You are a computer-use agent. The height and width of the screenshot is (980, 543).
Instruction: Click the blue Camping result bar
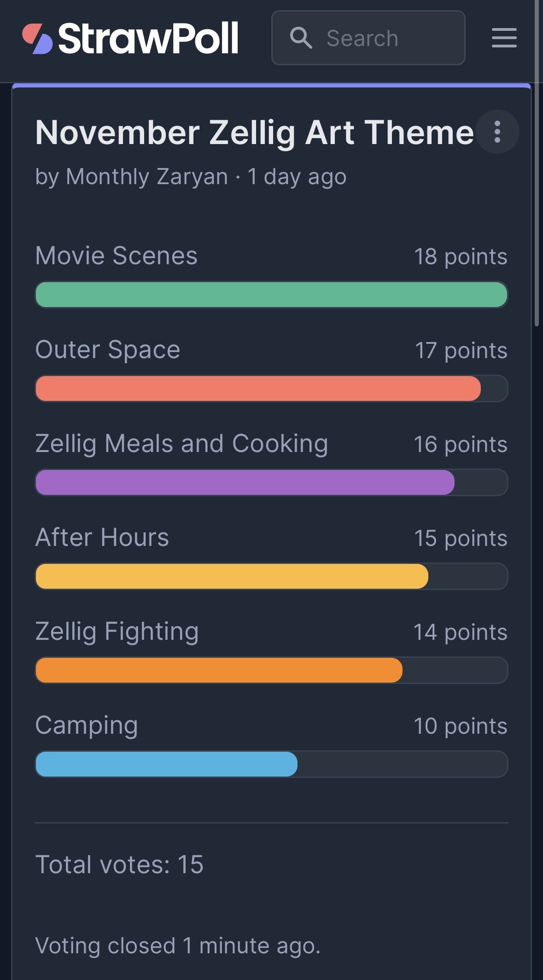(166, 764)
